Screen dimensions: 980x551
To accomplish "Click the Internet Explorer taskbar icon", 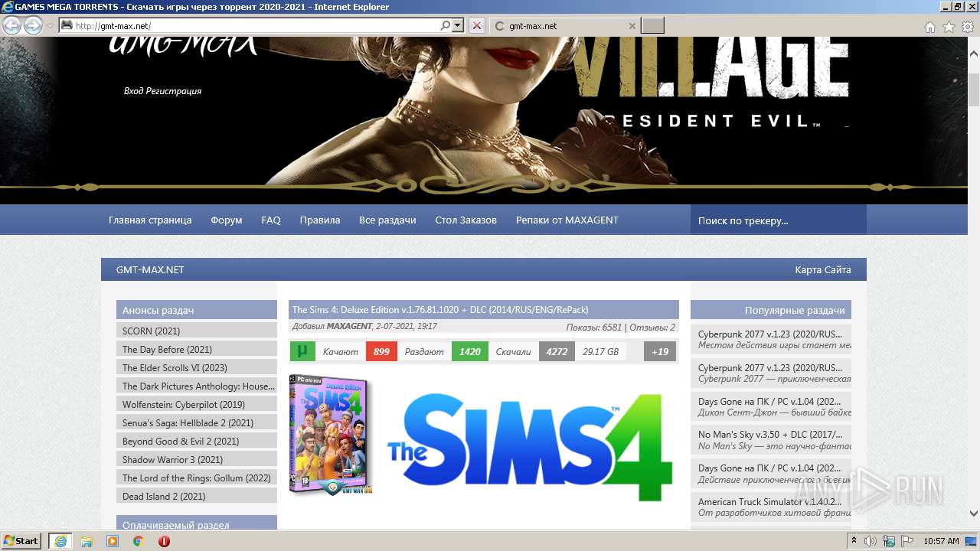I will (60, 541).
